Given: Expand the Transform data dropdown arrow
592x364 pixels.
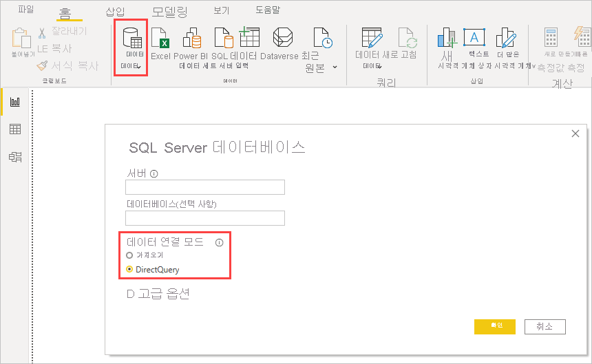Looking at the screenshot, I should tap(379, 67).
